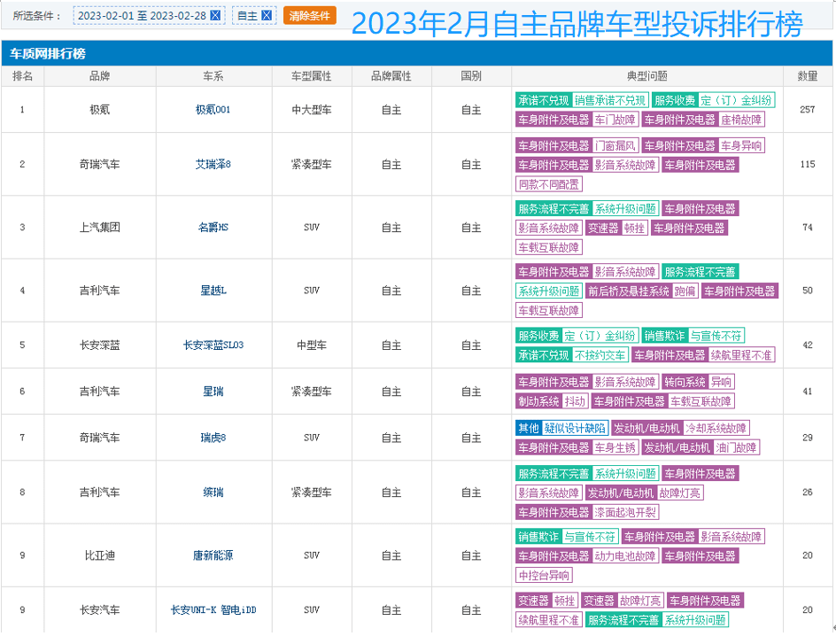Click the 国别 column header
The image size is (836, 644).
471,76
